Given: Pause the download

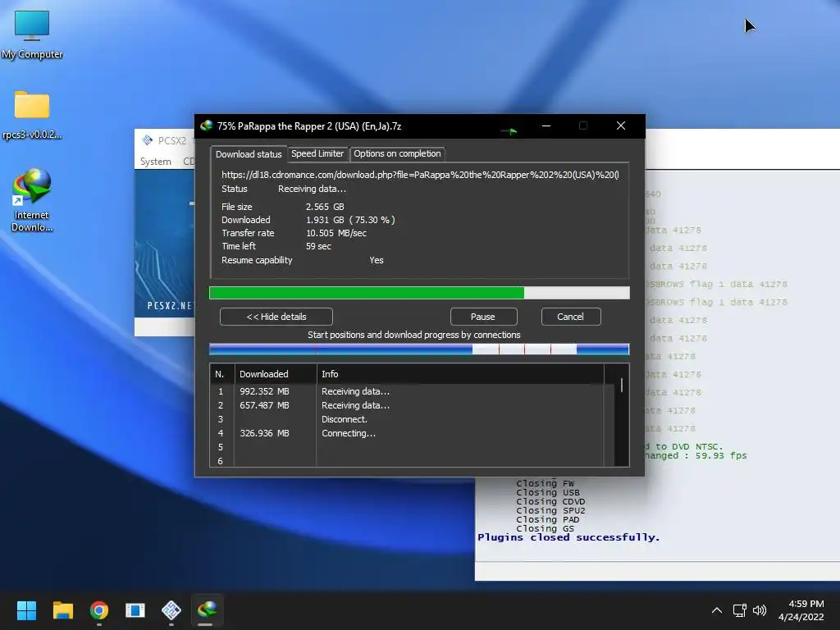Looking at the screenshot, I should [483, 317].
